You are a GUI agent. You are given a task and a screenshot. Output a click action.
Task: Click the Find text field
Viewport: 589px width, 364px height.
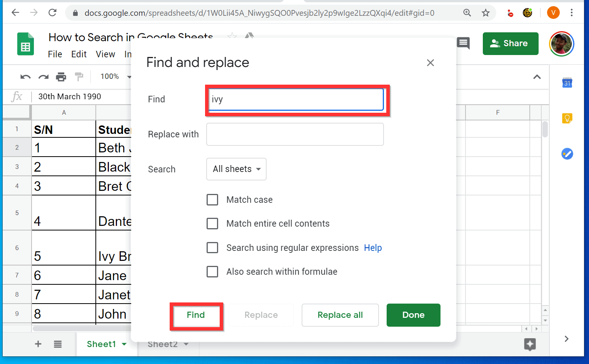(296, 100)
